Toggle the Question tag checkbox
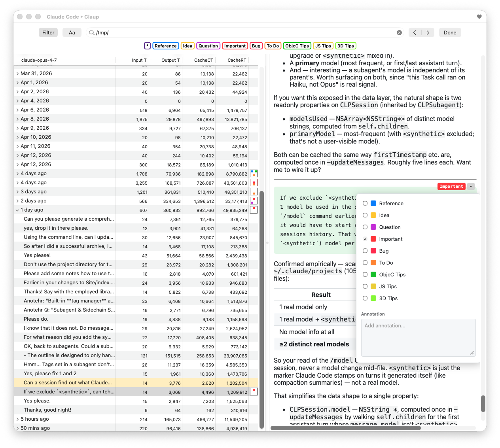This screenshot has height=448, width=500. tap(365, 227)
